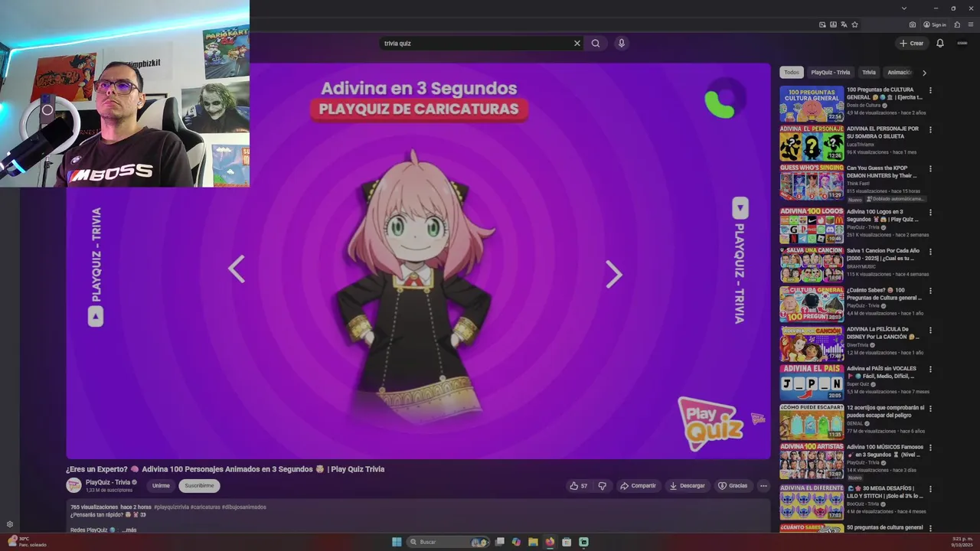Image resolution: width=980 pixels, height=551 pixels.
Task: Click the search magnifier button
Action: click(x=596, y=44)
